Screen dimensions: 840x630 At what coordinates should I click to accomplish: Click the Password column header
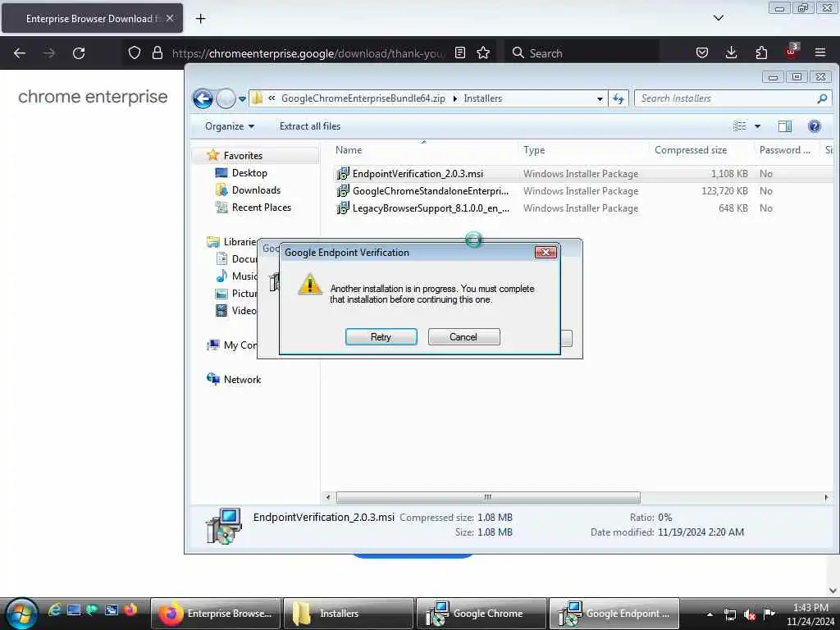(785, 150)
